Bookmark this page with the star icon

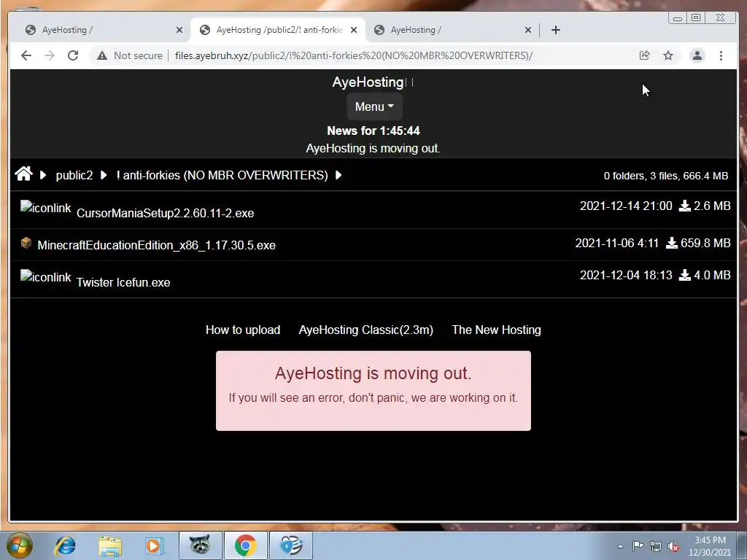click(x=668, y=55)
